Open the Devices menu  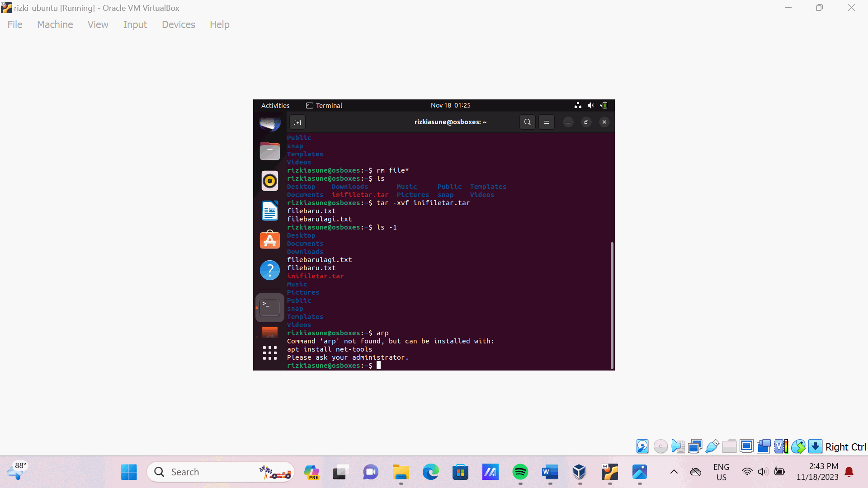tap(179, 24)
